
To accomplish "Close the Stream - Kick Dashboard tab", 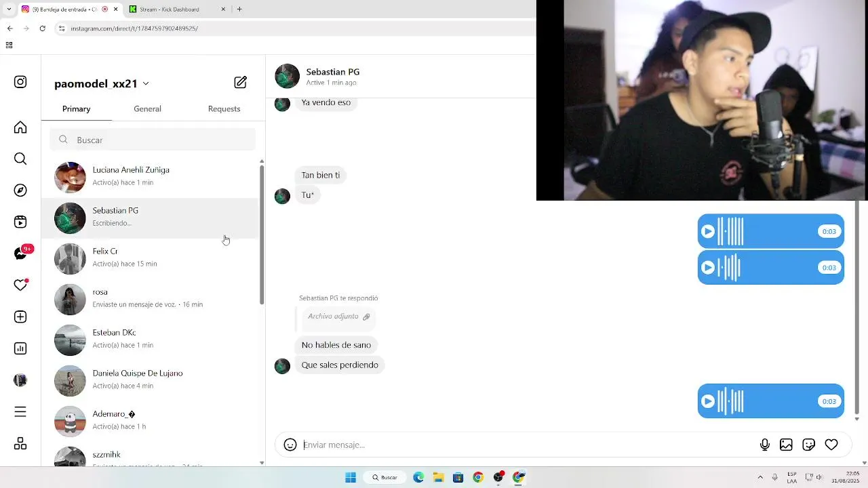I will pos(224,9).
